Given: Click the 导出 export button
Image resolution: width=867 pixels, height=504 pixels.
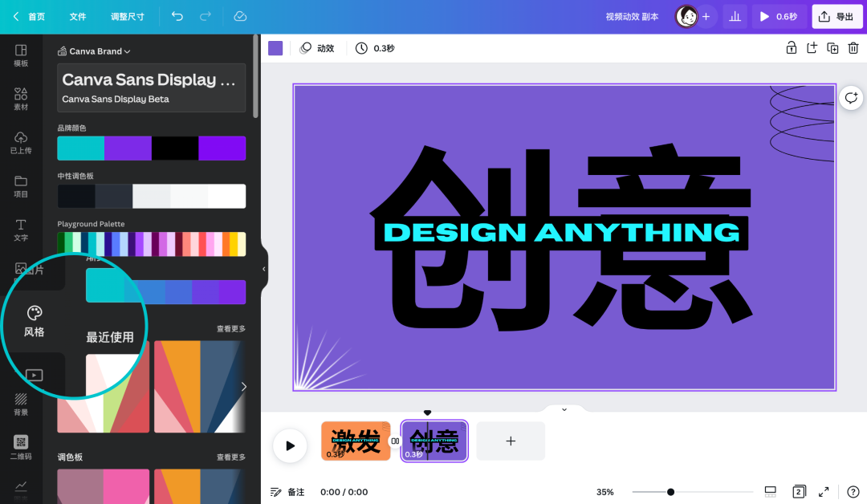Looking at the screenshot, I should [x=837, y=17].
